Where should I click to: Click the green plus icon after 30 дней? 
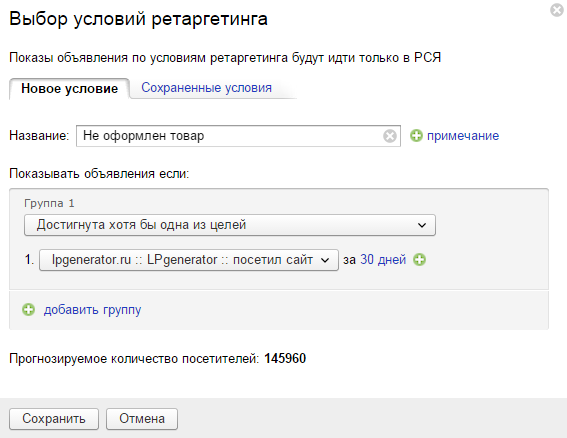point(419,260)
